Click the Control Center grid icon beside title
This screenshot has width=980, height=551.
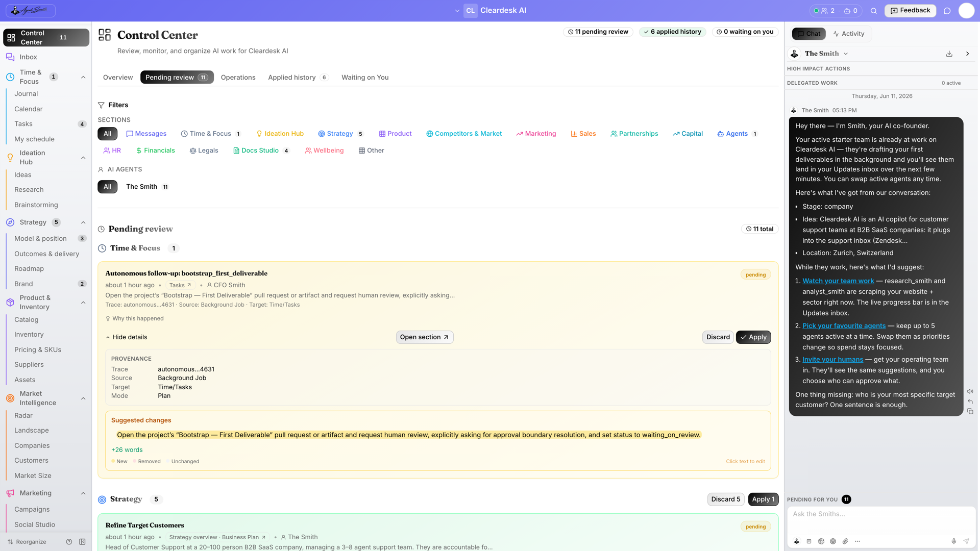pos(105,35)
